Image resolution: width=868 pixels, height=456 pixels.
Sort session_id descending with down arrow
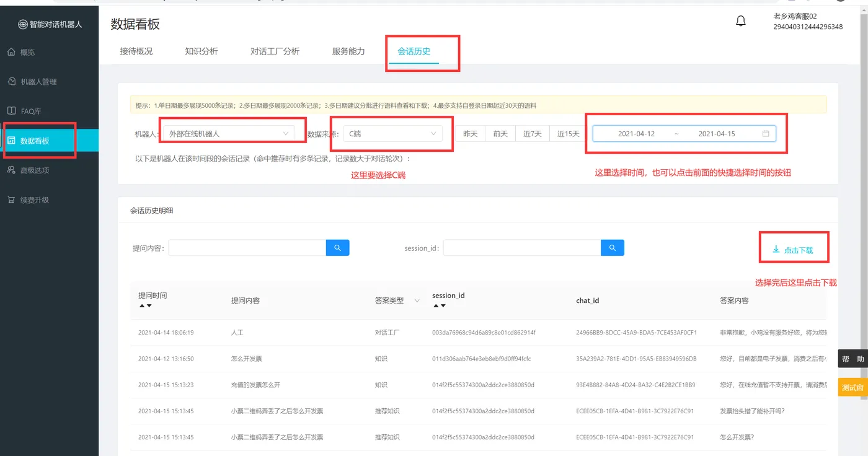443,306
